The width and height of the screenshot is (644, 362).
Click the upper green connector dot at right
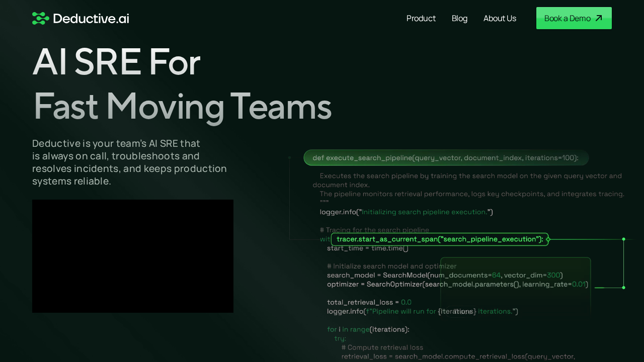coord(623,239)
